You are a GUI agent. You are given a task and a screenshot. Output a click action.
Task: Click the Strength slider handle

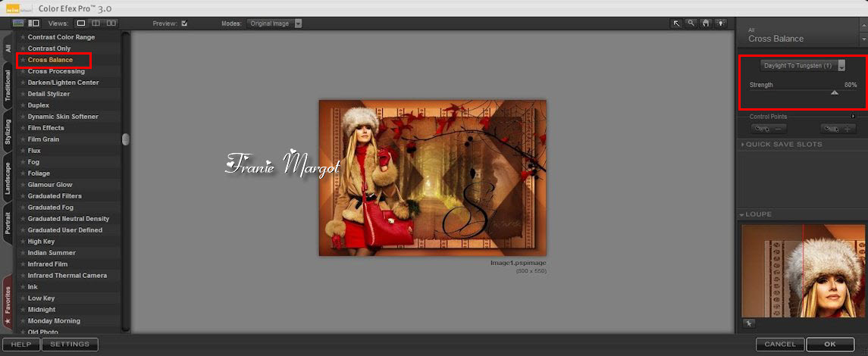pos(835,93)
